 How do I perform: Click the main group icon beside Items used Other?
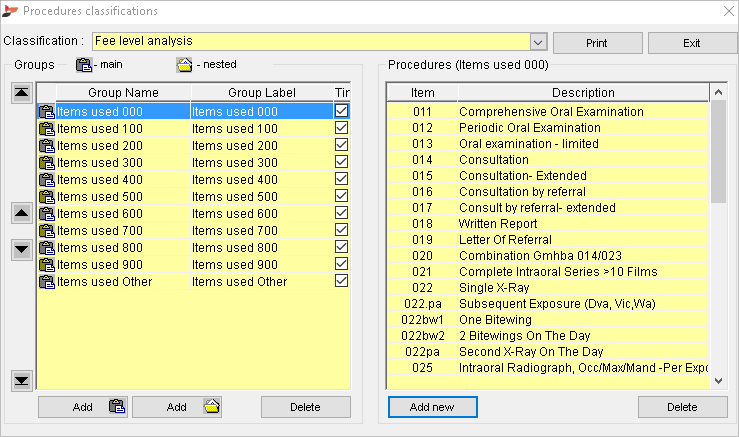(47, 281)
